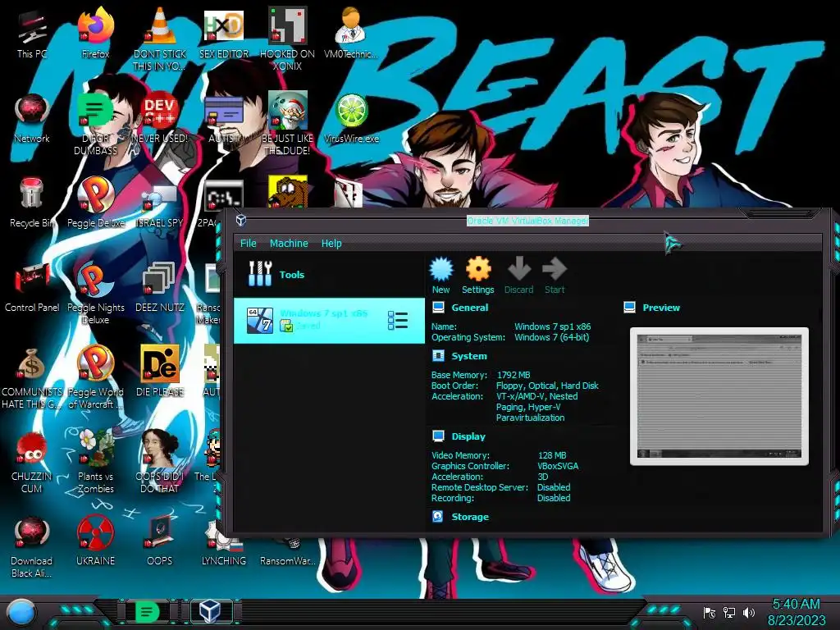This screenshot has height=630, width=840.
Task: Click the New machine icon in VirtualBox
Action: (x=441, y=276)
